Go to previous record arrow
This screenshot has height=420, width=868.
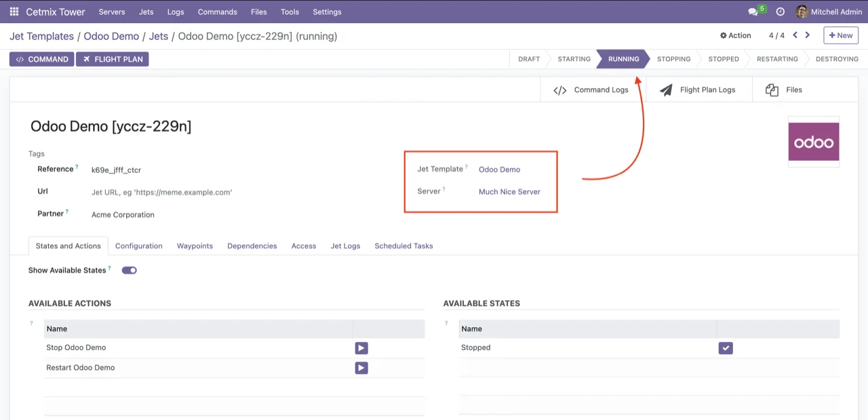click(x=795, y=35)
